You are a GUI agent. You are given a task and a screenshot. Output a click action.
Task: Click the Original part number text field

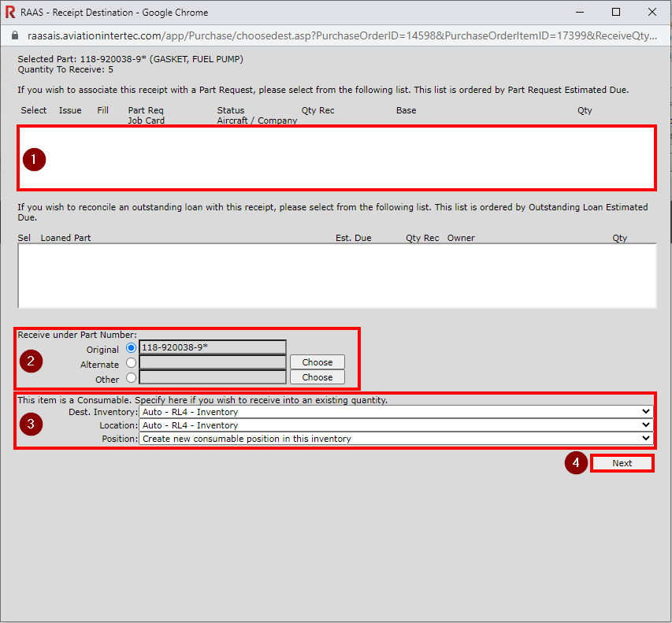(212, 347)
